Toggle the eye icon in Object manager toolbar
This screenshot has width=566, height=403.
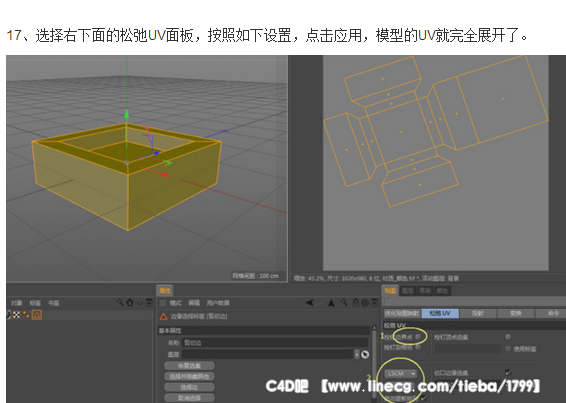(140, 303)
